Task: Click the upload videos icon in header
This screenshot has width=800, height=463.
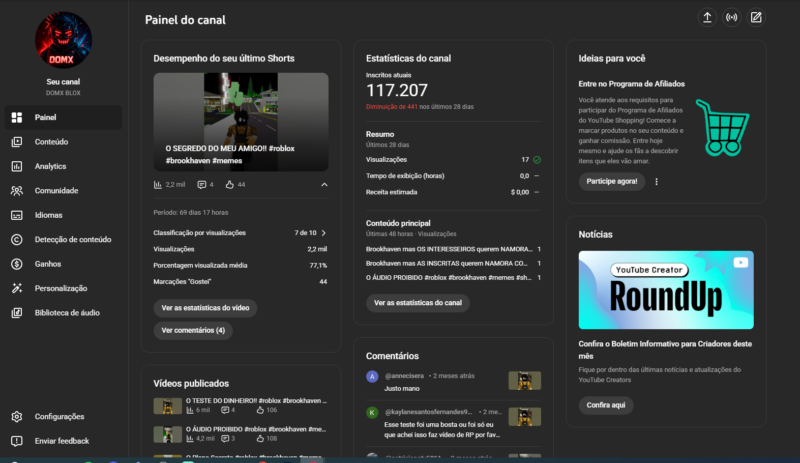Action: click(708, 17)
